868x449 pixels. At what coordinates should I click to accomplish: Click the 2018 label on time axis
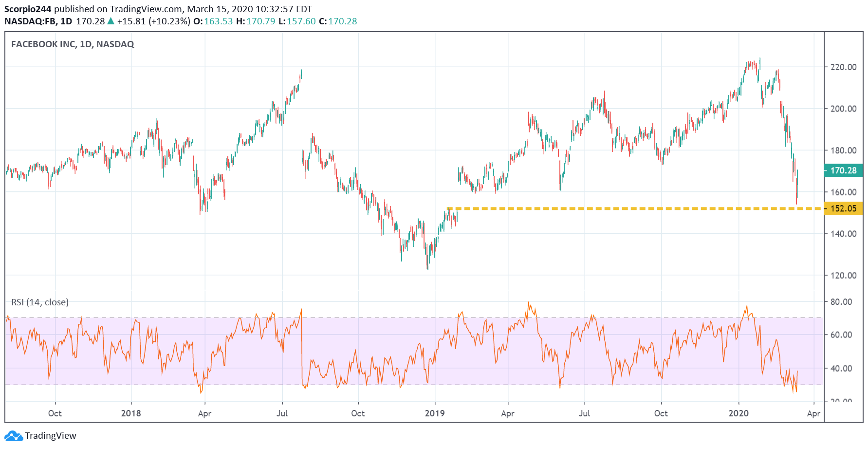tap(131, 413)
